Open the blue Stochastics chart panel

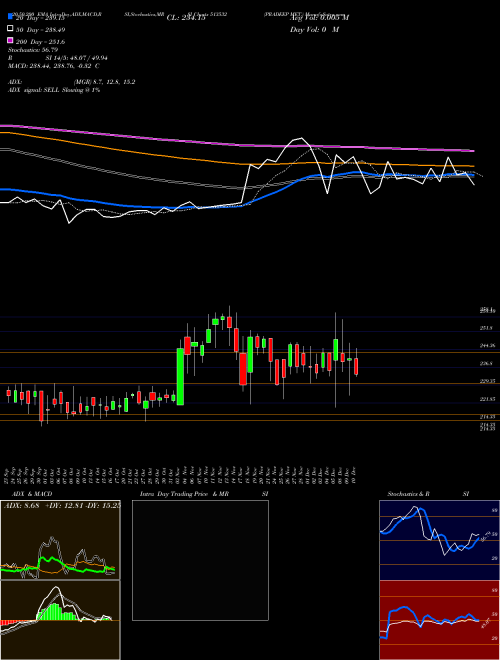[439, 540]
